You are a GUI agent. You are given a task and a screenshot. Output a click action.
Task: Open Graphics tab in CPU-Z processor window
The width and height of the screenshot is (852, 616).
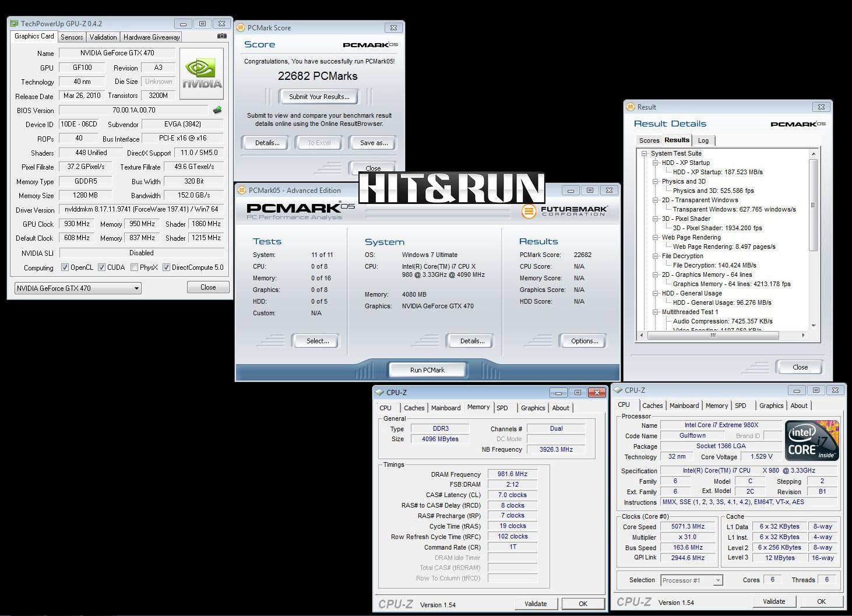pyautogui.click(x=771, y=406)
